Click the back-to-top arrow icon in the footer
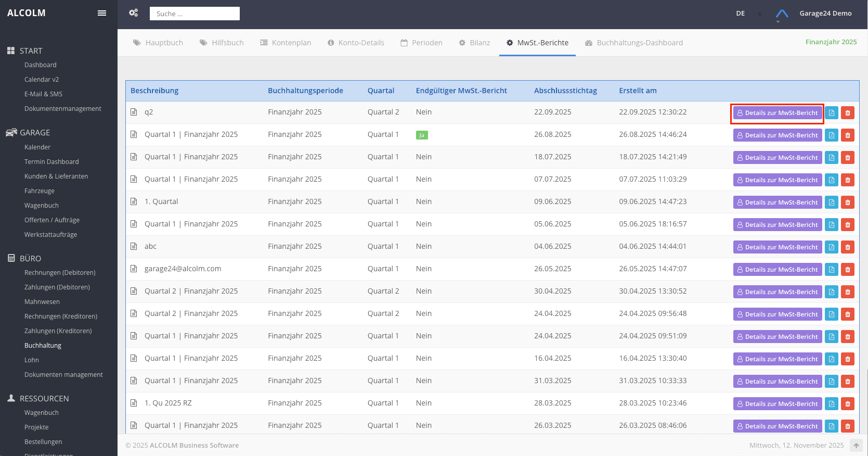The width and height of the screenshot is (868, 456). point(856,446)
